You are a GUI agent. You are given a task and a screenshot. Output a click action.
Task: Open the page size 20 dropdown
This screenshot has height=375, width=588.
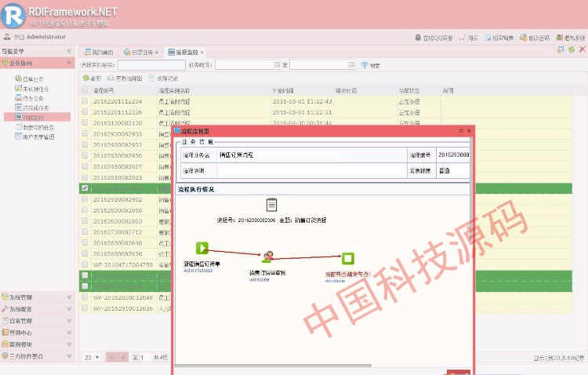point(92,358)
